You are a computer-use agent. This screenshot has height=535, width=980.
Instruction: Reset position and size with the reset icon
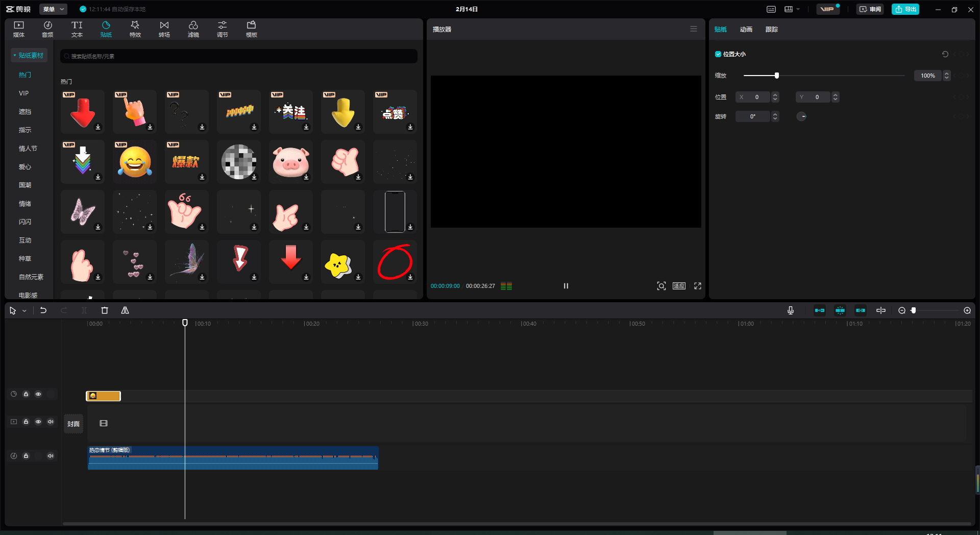[945, 54]
